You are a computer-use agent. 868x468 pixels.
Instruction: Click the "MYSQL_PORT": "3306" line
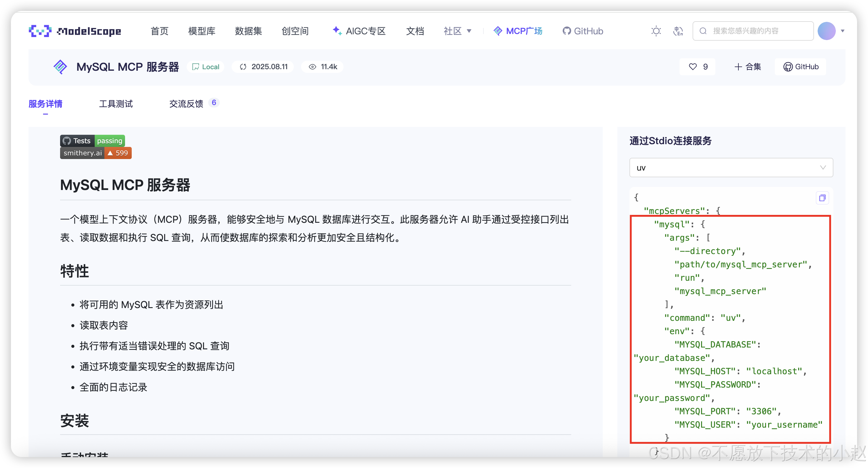727,411
